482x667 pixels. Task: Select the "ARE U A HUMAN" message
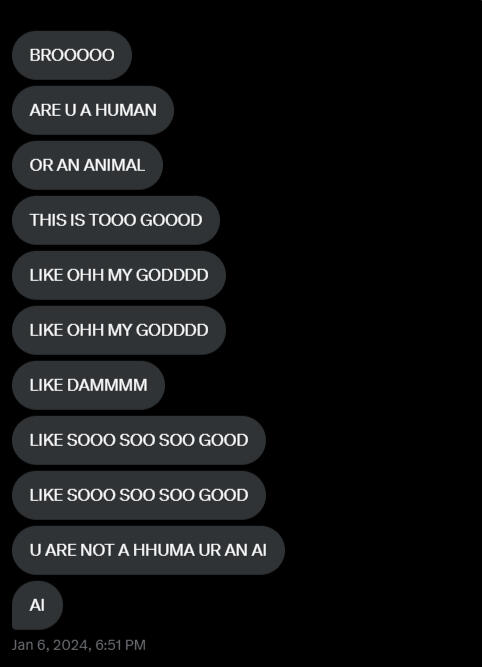point(93,110)
